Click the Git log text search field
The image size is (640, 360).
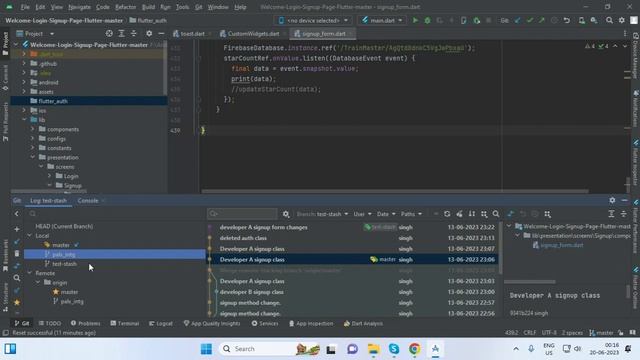click(x=242, y=213)
